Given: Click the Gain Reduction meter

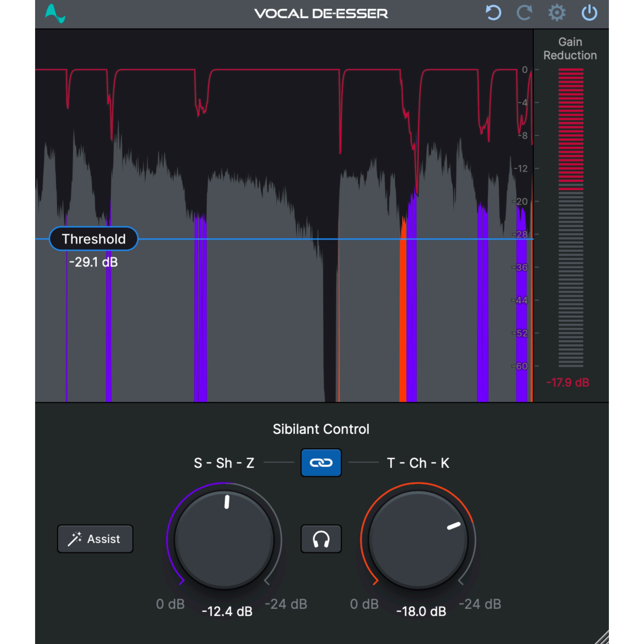Looking at the screenshot, I should pos(571,217).
